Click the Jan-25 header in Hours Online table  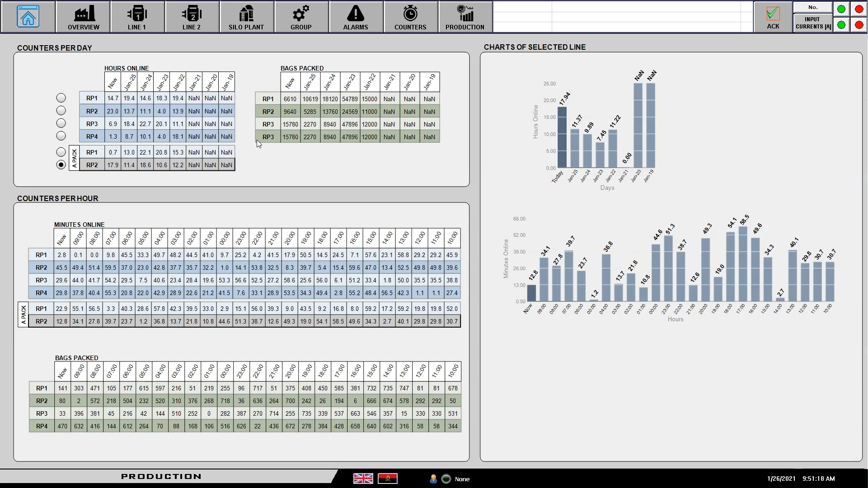[129, 82]
